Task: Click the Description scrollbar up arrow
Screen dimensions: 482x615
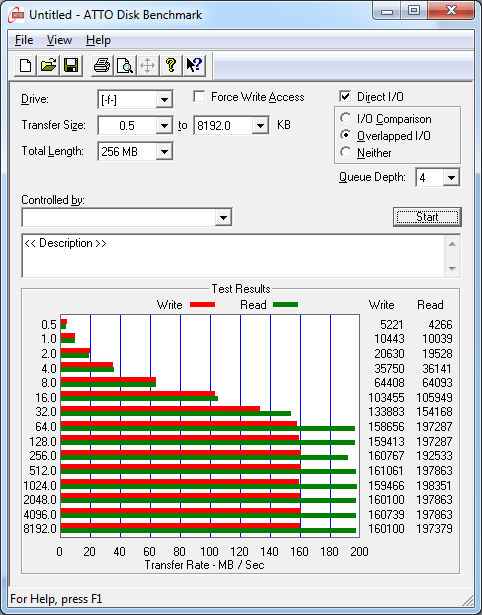Action: (x=452, y=244)
